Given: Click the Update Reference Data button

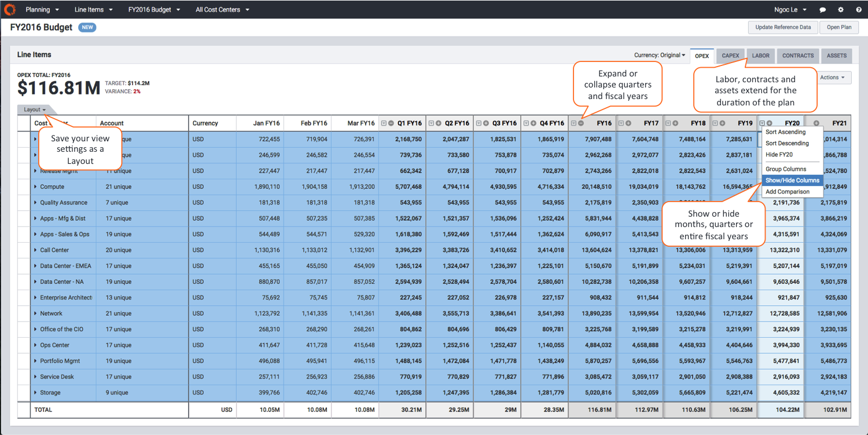Looking at the screenshot, I should [782, 27].
